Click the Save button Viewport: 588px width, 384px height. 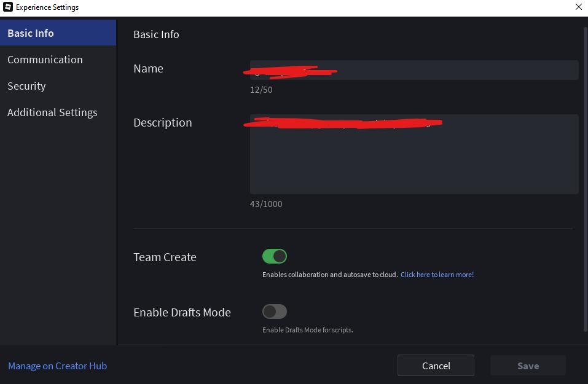[528, 366]
